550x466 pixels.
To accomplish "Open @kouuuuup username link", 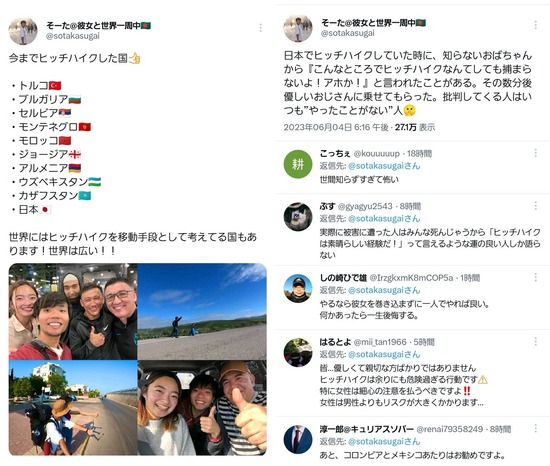I will [376, 154].
